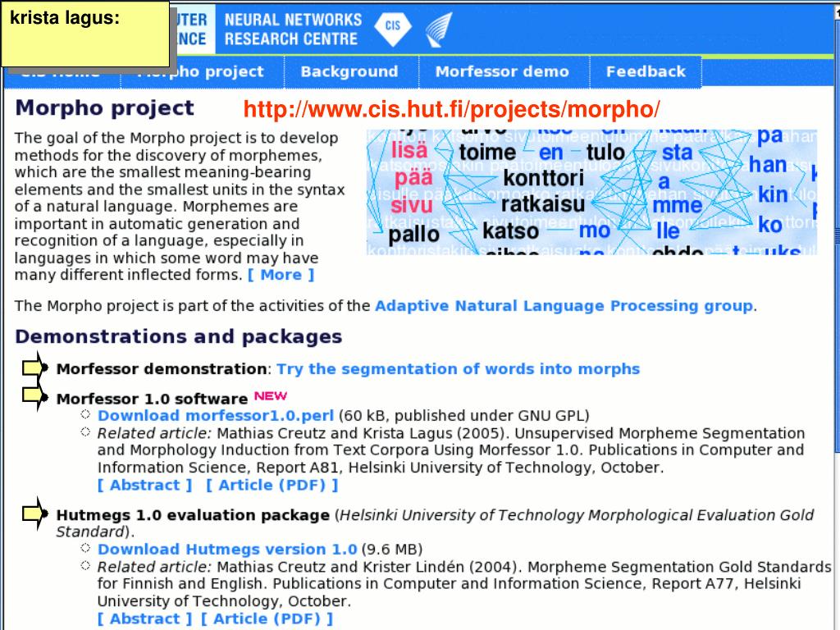Open the Morpho project navigation tab
The height and width of the screenshot is (630, 840).
pos(201,72)
